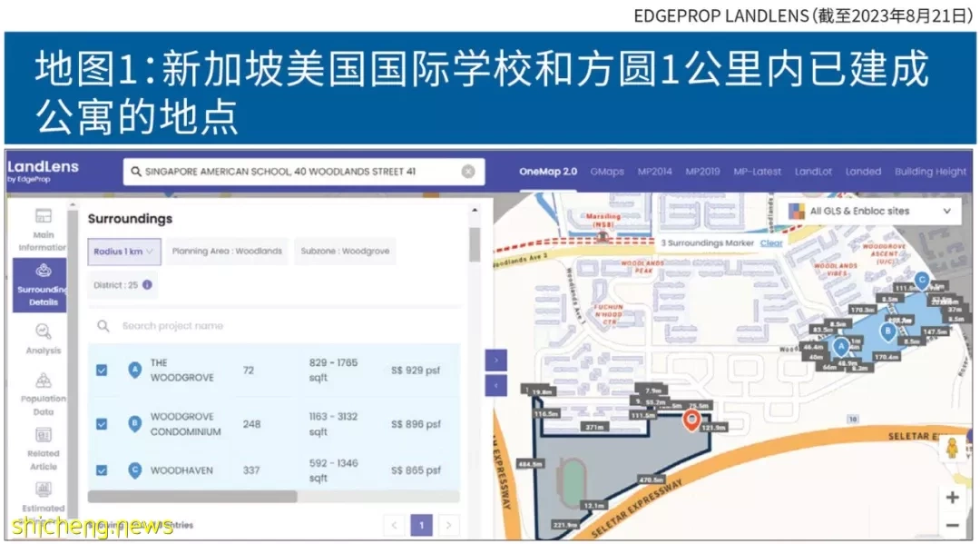
Task: Go to the previous results page
Action: pos(395,525)
